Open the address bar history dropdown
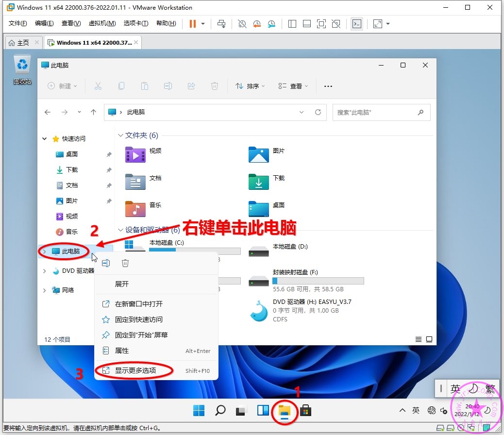The width and height of the screenshot is (504, 435). (x=302, y=112)
